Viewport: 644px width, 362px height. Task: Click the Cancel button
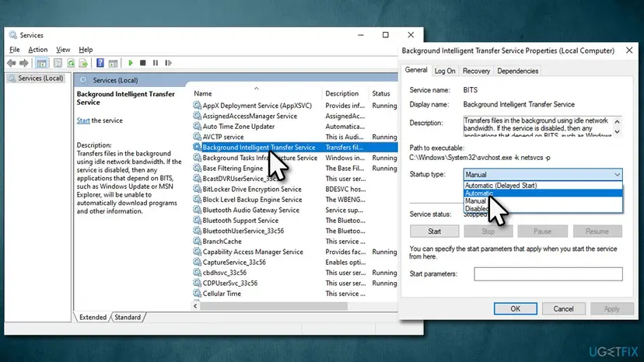(x=563, y=309)
